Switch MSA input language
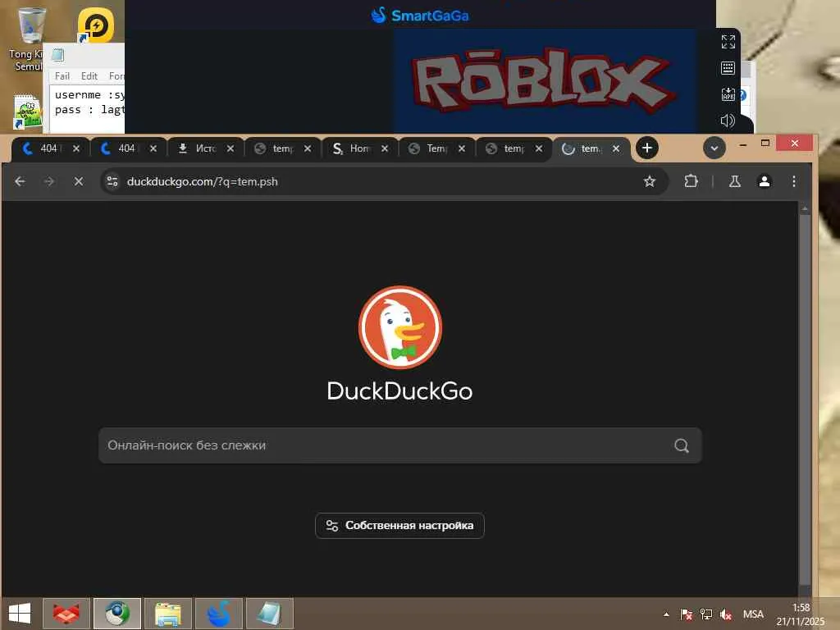 753,614
